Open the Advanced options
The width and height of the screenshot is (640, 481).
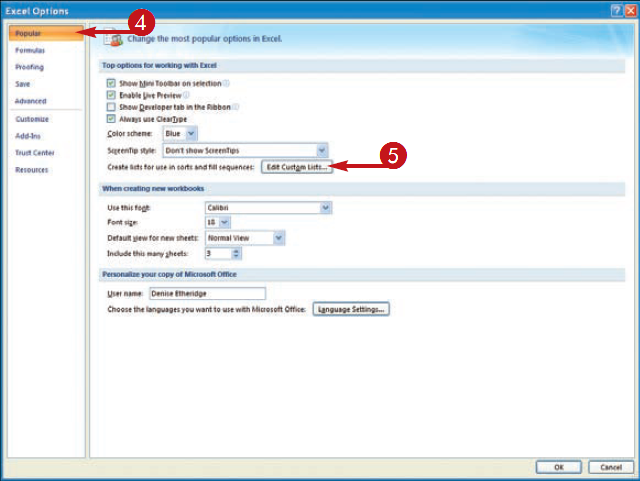pos(31,101)
